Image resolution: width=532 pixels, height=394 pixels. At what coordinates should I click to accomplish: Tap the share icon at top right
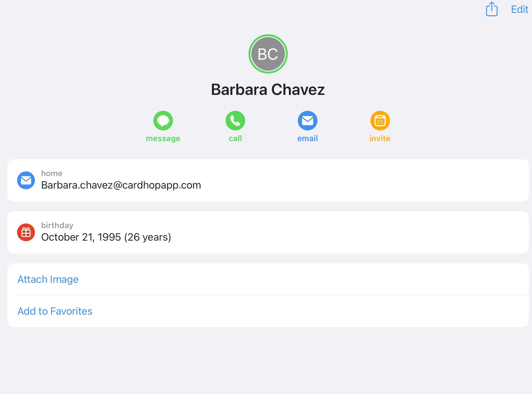[492, 9]
